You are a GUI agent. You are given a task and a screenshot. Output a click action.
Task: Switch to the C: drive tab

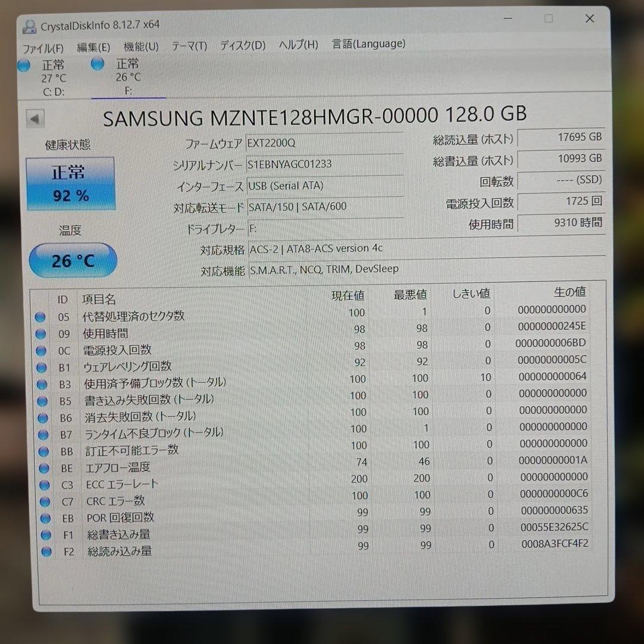tap(52, 78)
